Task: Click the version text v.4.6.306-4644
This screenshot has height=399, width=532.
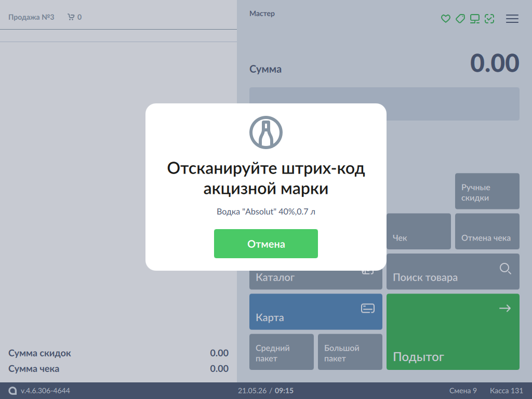Action: click(x=45, y=391)
